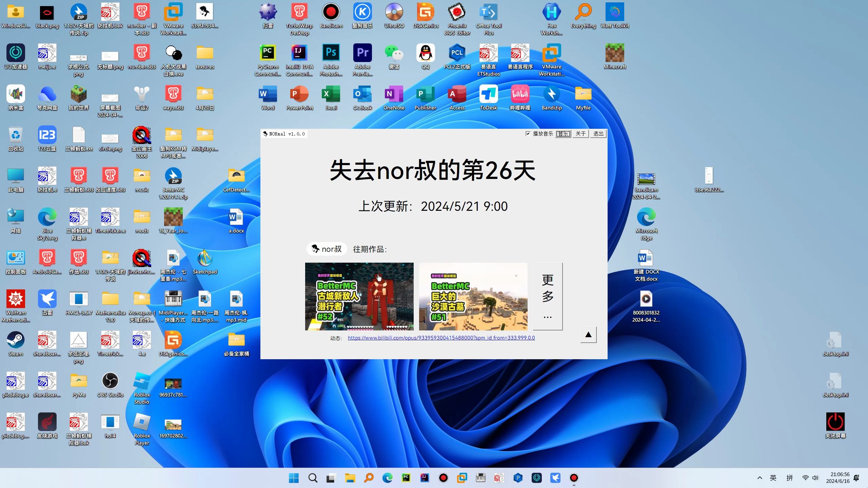Open BetterMC #51 desert tomb thumbnail

[473, 296]
